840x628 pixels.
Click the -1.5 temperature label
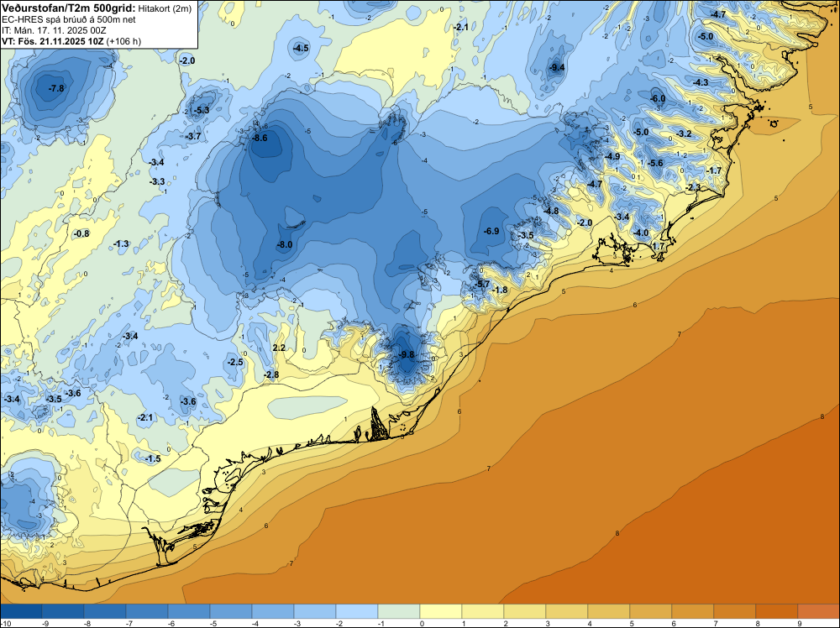coord(153,458)
